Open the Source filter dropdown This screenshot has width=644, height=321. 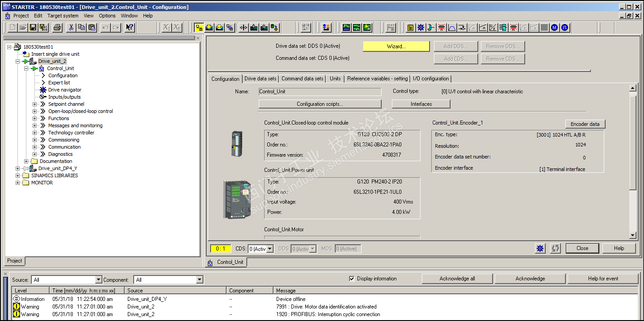click(99, 280)
